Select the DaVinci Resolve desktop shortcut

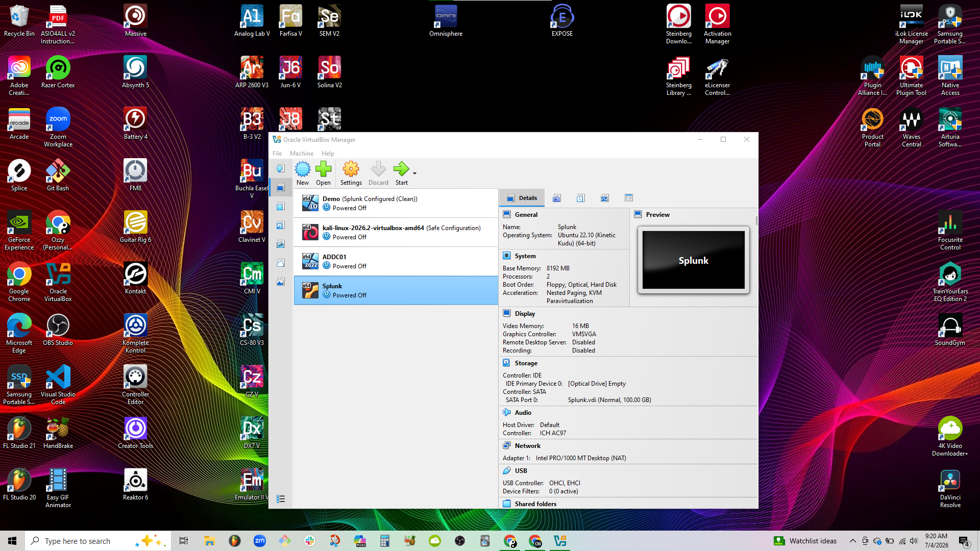click(x=950, y=489)
